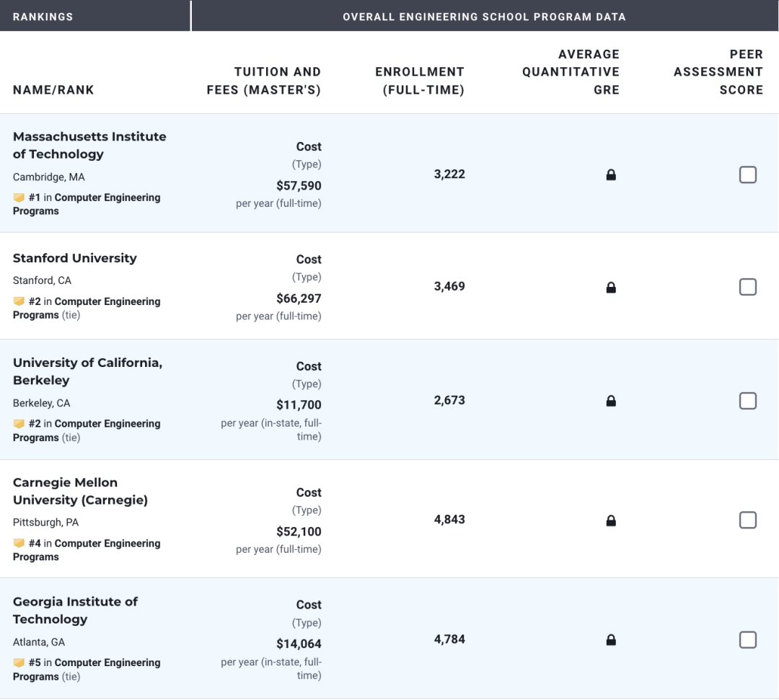Image resolution: width=779 pixels, height=700 pixels.
Task: Open Berkeley's #2 Computer Engineering Programs link
Action: coord(87,430)
